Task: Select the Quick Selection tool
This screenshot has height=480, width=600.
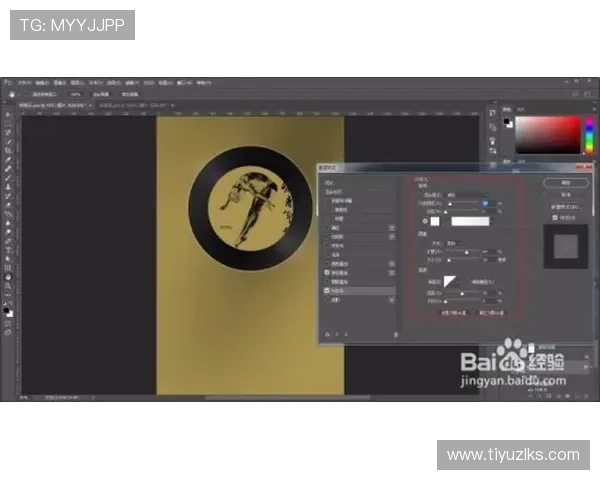Action: point(8,142)
